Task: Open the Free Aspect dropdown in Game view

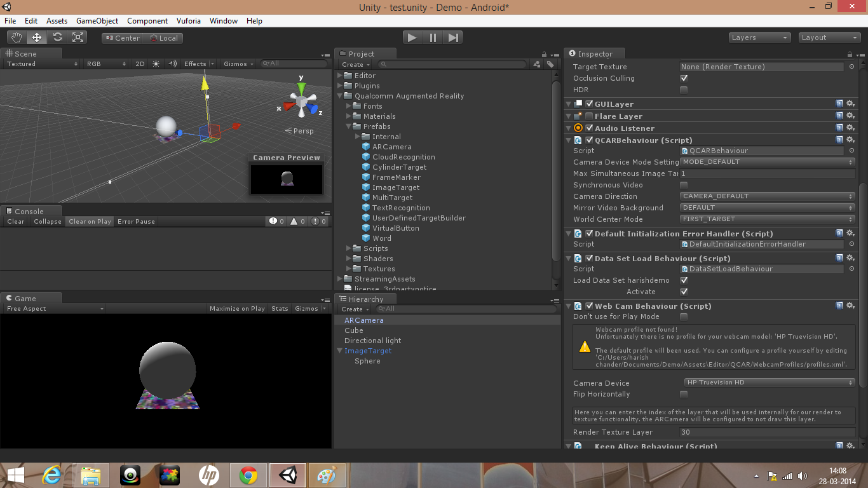Action: coord(55,309)
